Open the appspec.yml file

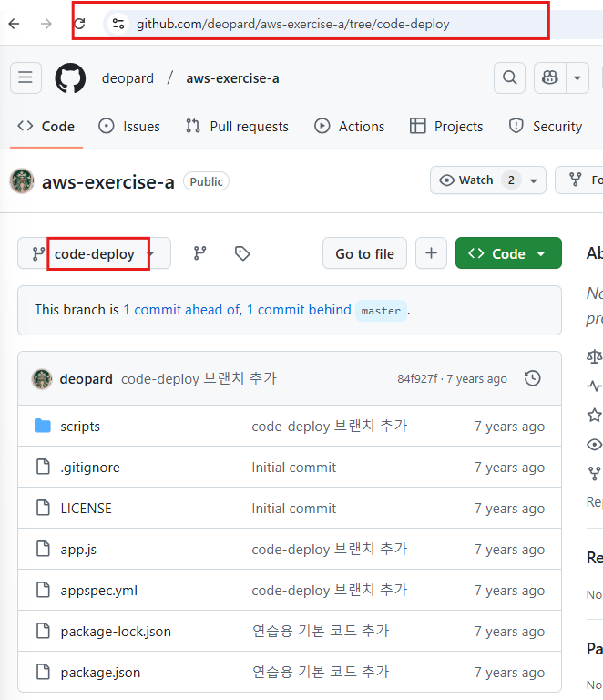(x=99, y=591)
